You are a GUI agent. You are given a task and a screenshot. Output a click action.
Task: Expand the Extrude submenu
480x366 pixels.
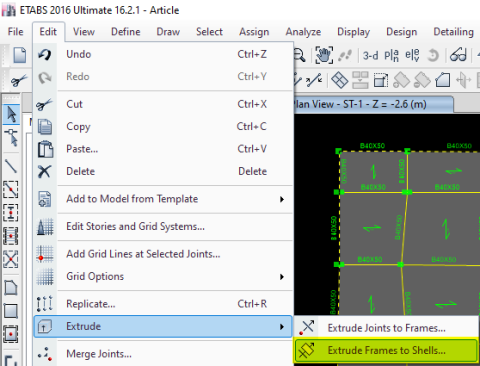click(x=163, y=326)
